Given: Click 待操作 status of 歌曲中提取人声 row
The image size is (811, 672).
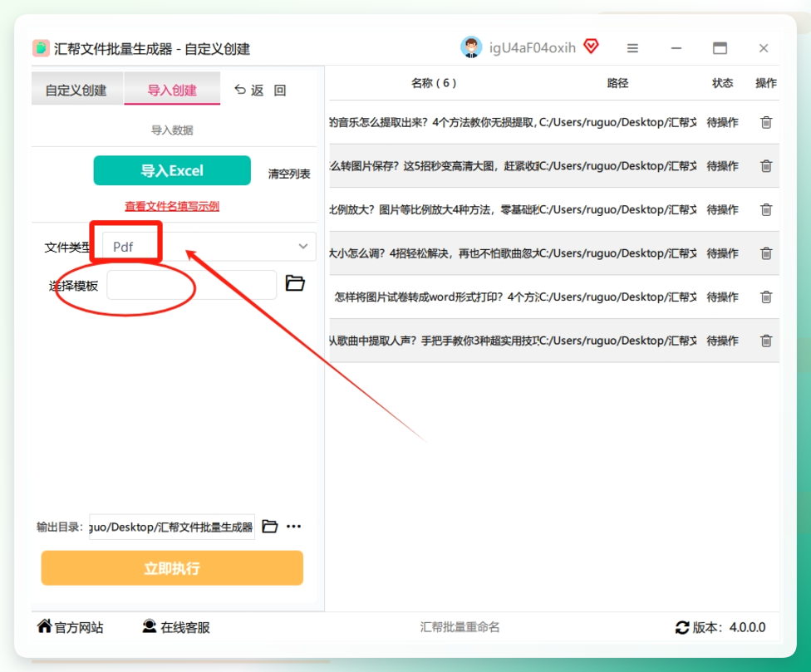Looking at the screenshot, I should tap(723, 341).
